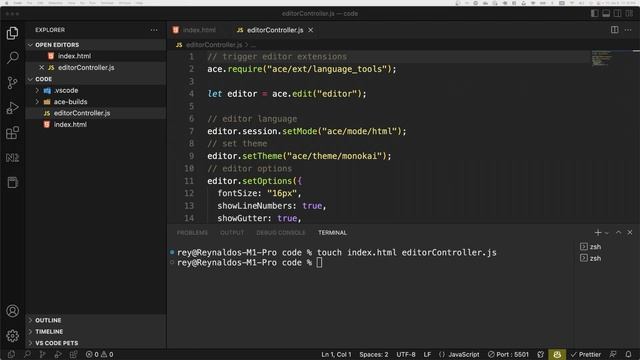
Task: Change UTF-8 file encoding
Action: [x=406, y=354]
